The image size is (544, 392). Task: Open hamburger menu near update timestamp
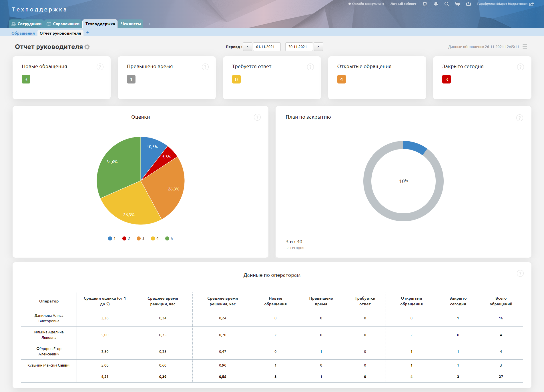coord(525,47)
